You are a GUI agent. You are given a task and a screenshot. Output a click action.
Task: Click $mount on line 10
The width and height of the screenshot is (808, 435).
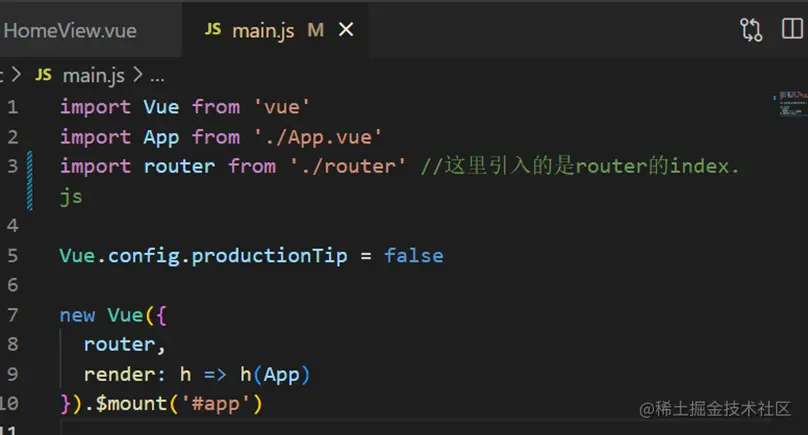pos(131,404)
